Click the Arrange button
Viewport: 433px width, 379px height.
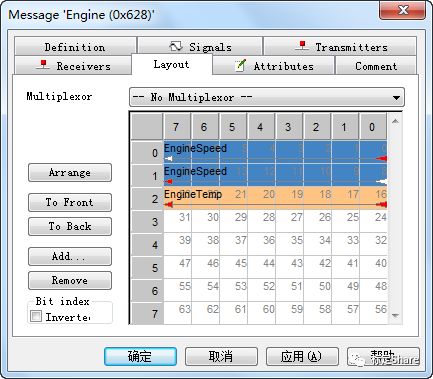70,173
